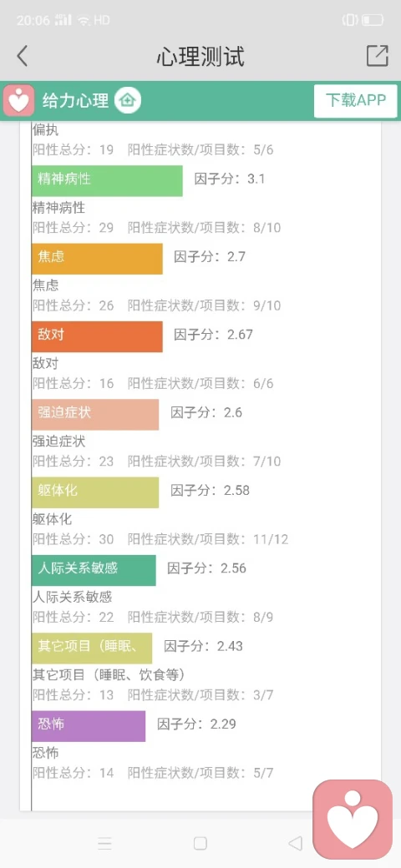Tap the 因子分：3.1 score text
Viewport: 401px width, 868px height.
click(x=230, y=179)
